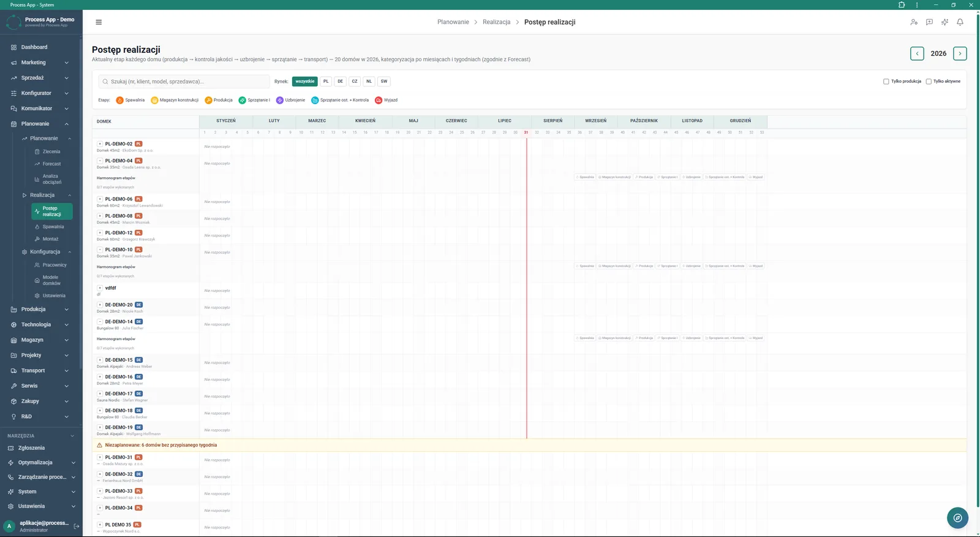
Task: Click the user avatar A
Action: (9, 526)
